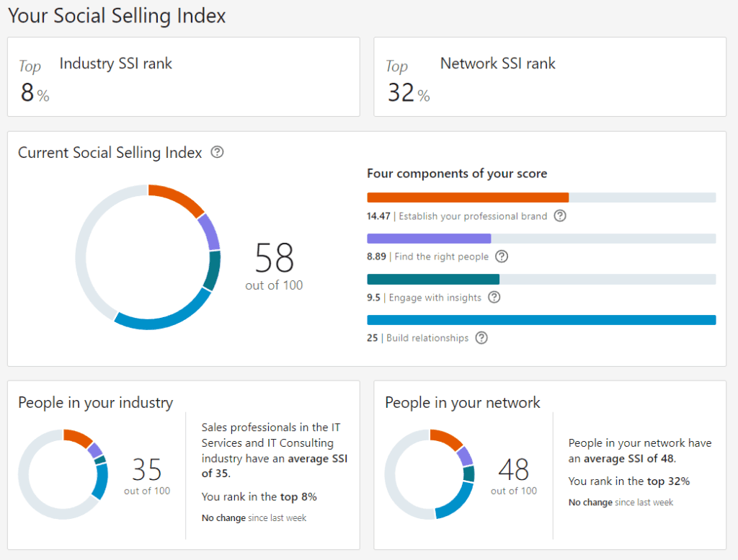The image size is (738, 560).
Task: Click the Build relationships label
Action: click(x=427, y=338)
